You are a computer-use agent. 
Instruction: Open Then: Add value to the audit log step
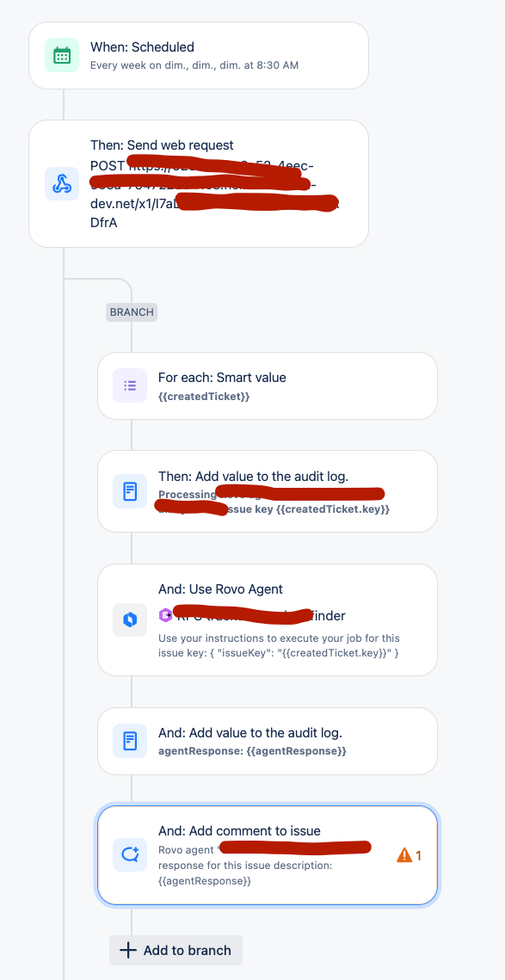pyautogui.click(x=268, y=491)
